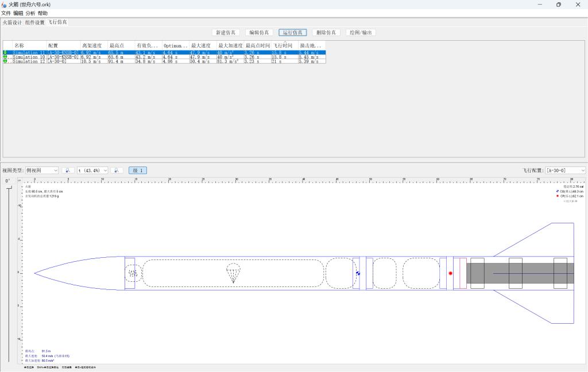Click the parachute icon inside the rocket
The width and height of the screenshot is (588, 372).
click(233, 273)
